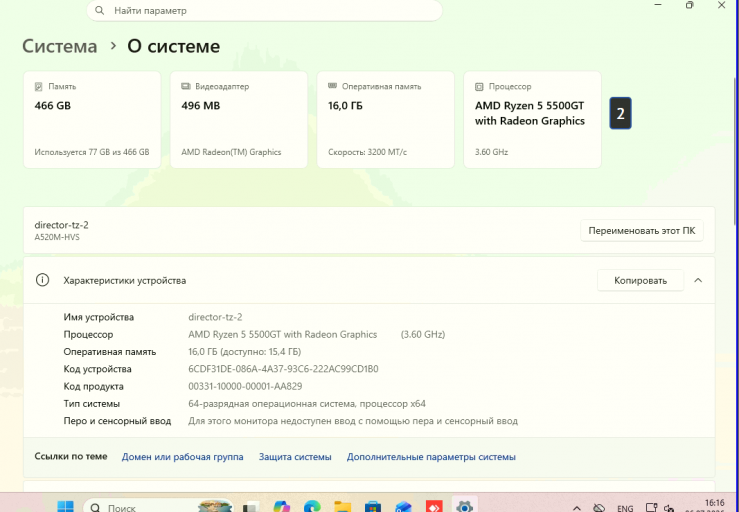Open the AMD Ryzen 5 5500GT processor card
The width and height of the screenshot is (739, 512).
coord(532,119)
